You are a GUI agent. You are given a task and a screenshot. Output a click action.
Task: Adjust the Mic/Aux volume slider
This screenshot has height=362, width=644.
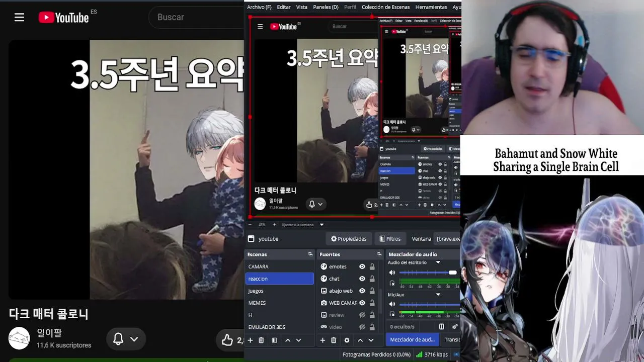tap(429, 304)
